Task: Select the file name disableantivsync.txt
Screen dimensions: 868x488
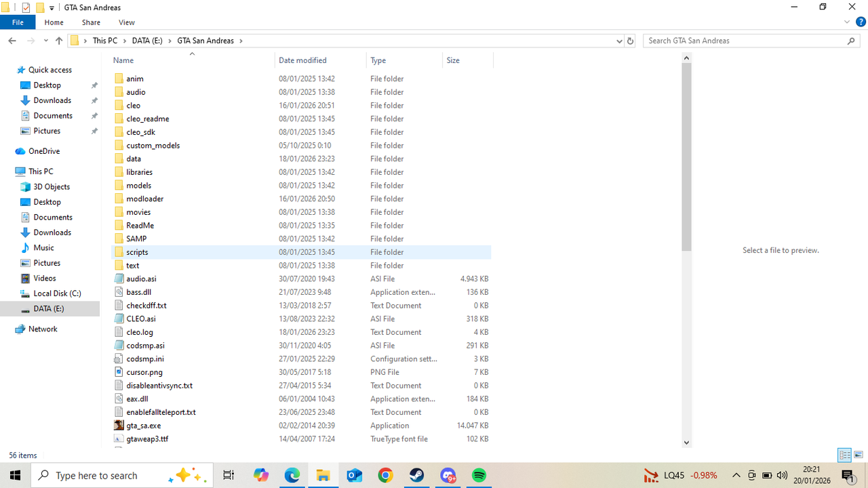Action: [x=159, y=386]
